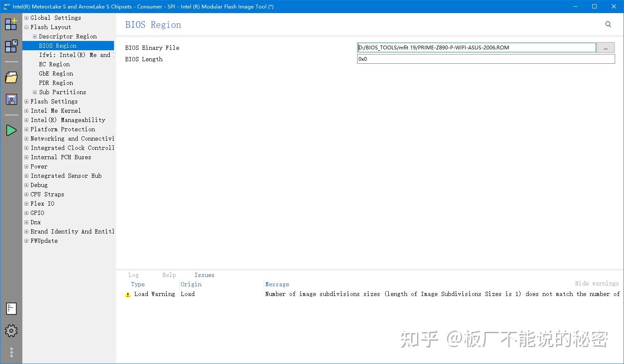The width and height of the screenshot is (624, 364).
Task: Switch to the Help tab
Action: pos(169,275)
